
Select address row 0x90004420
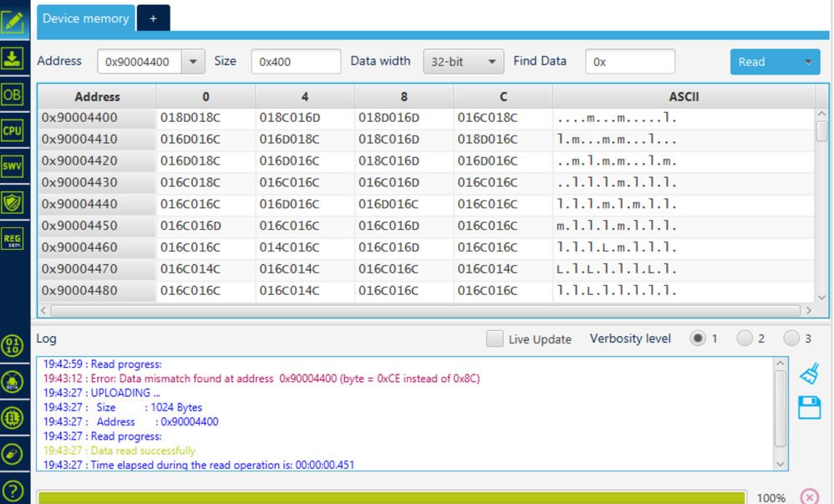tap(426, 160)
